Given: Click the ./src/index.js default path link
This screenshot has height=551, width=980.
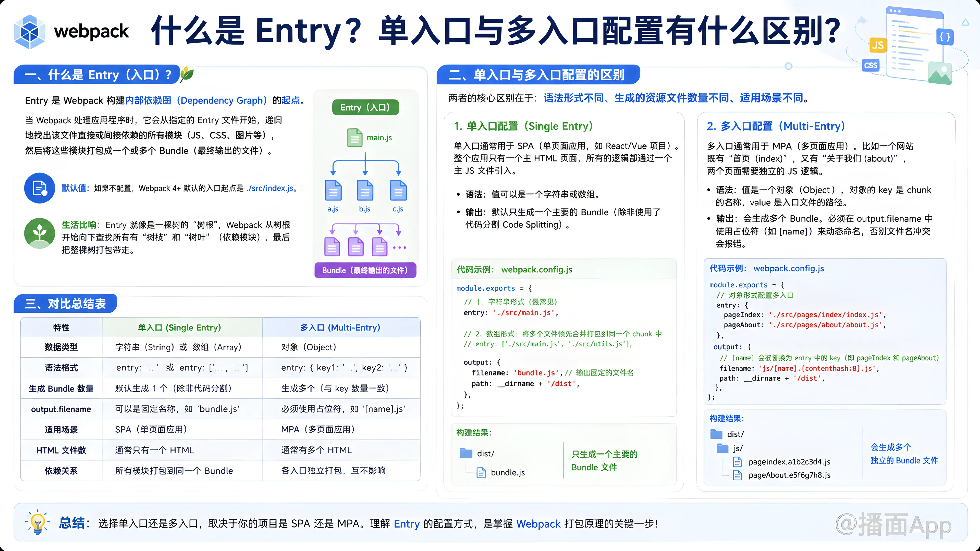Looking at the screenshot, I should click(270, 188).
